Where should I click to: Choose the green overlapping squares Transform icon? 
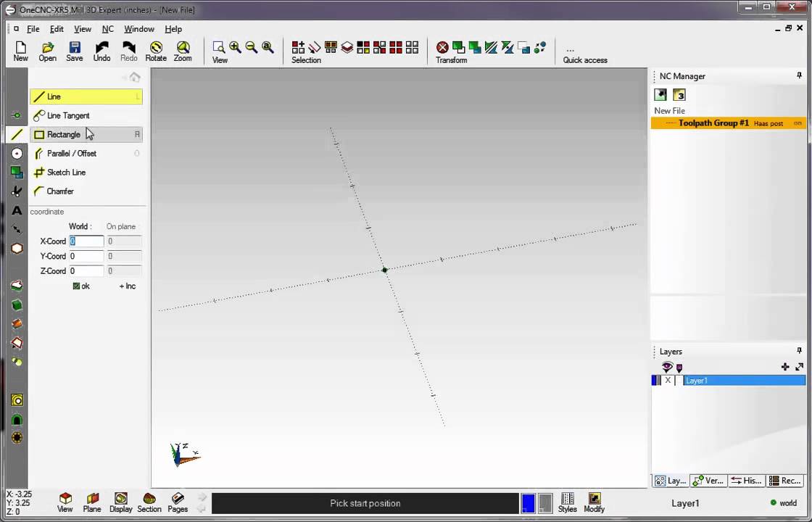458,48
